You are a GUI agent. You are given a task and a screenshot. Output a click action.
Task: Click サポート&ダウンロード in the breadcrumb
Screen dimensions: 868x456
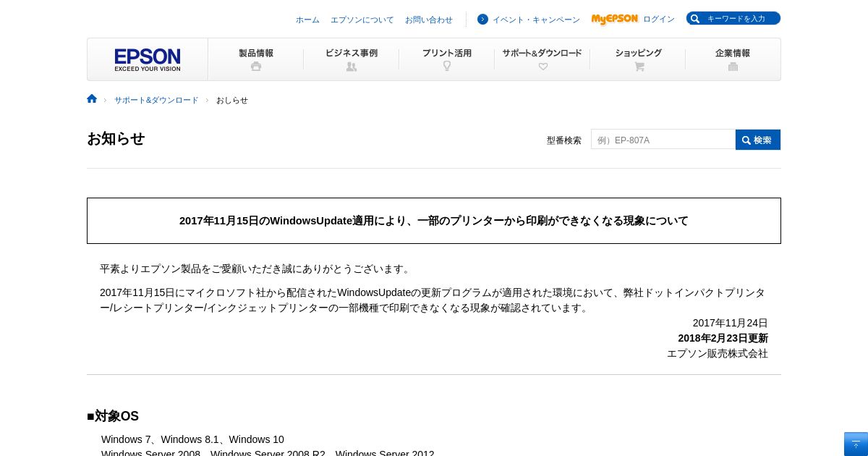[x=156, y=100]
